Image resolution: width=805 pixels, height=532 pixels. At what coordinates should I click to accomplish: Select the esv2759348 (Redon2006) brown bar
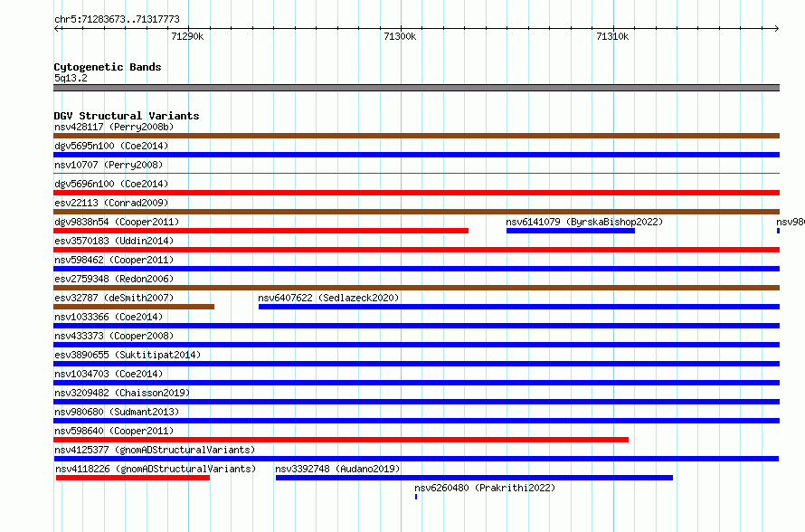tap(416, 288)
